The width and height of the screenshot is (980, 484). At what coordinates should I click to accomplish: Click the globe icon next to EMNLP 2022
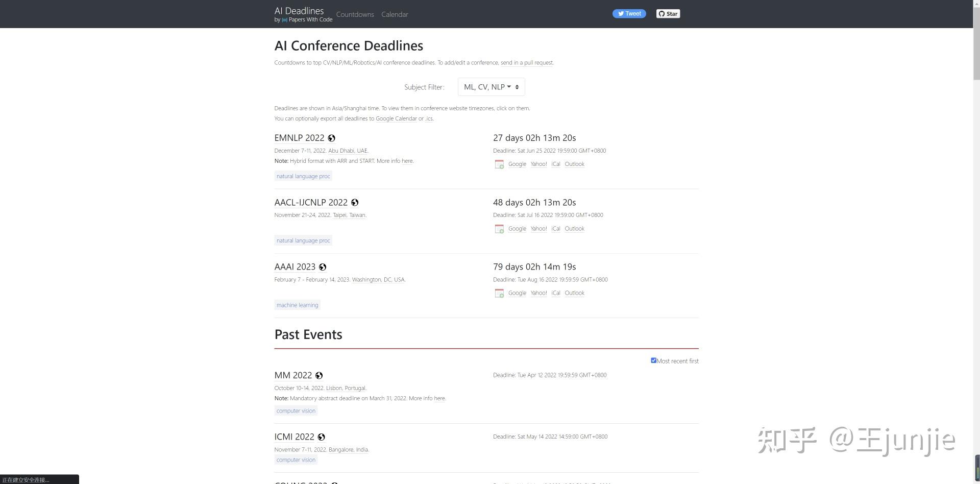[331, 138]
